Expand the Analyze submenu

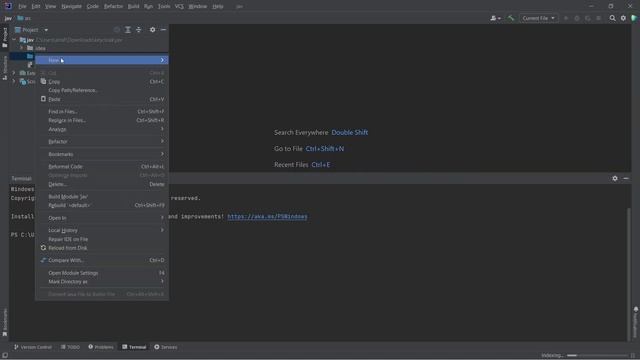(102, 129)
